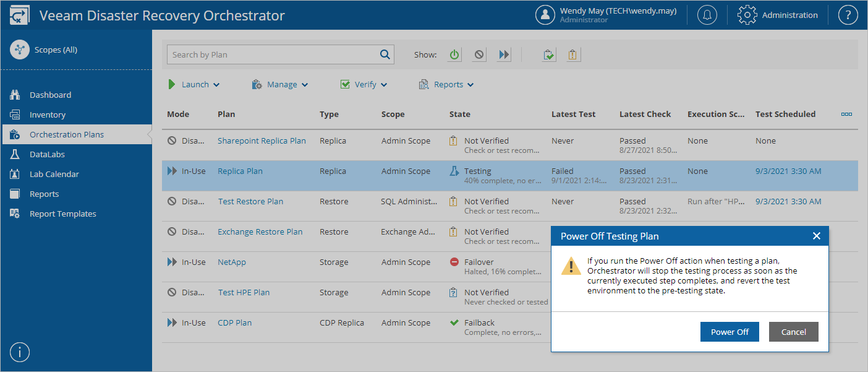Click the Lab Calendar icon
Viewport: 868px width, 372px height.
click(x=16, y=174)
